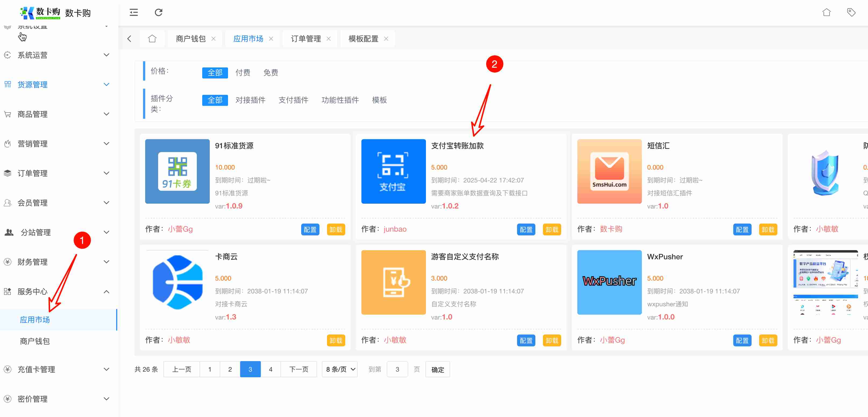Open the 8 条/页 page size dropdown
This screenshot has width=868, height=417.
[340, 369]
